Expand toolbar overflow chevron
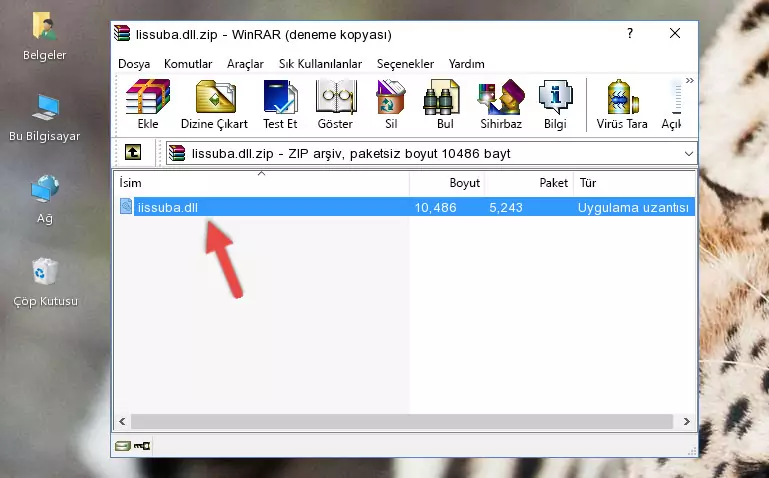The height and width of the screenshot is (478, 769). pos(690,80)
